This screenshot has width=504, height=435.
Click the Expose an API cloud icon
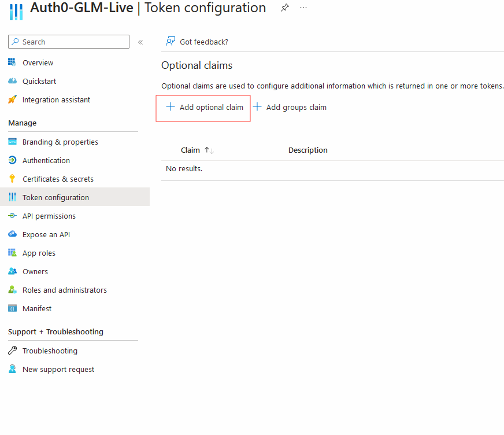coord(12,234)
